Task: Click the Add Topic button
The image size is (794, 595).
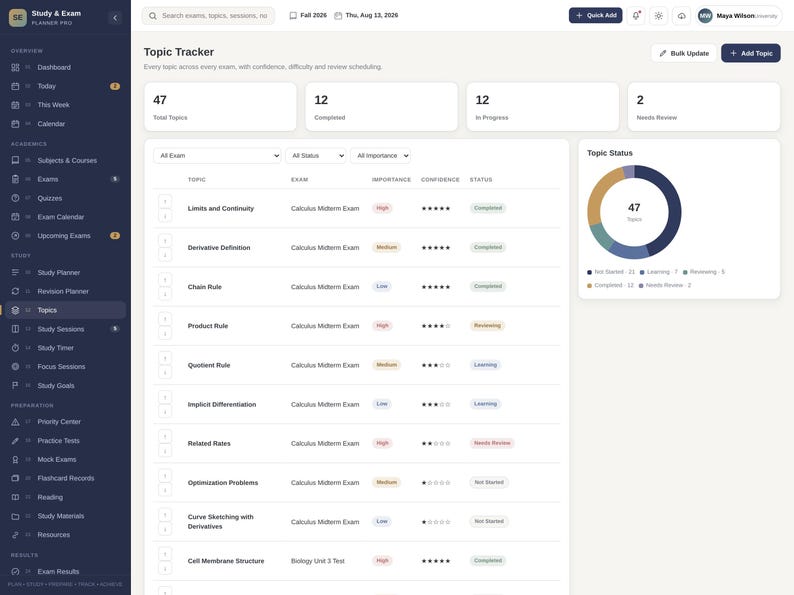Action: (x=751, y=53)
